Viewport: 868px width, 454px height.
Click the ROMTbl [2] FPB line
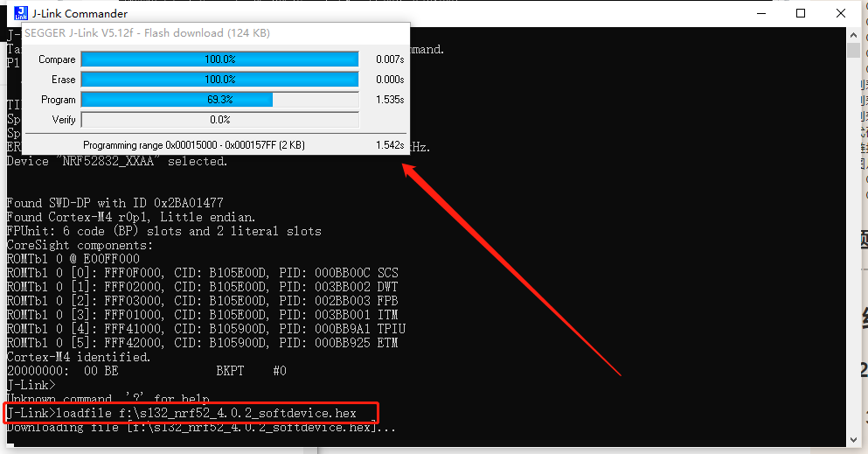coord(203,301)
